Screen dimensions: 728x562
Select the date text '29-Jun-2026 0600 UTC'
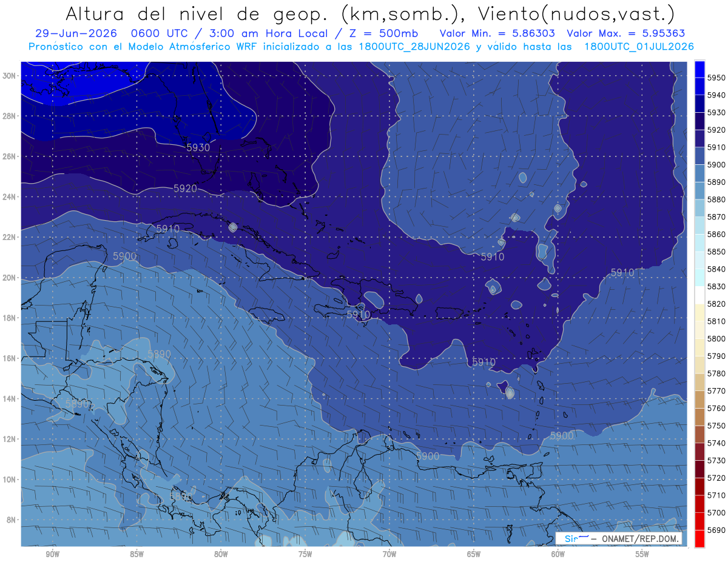(x=112, y=33)
